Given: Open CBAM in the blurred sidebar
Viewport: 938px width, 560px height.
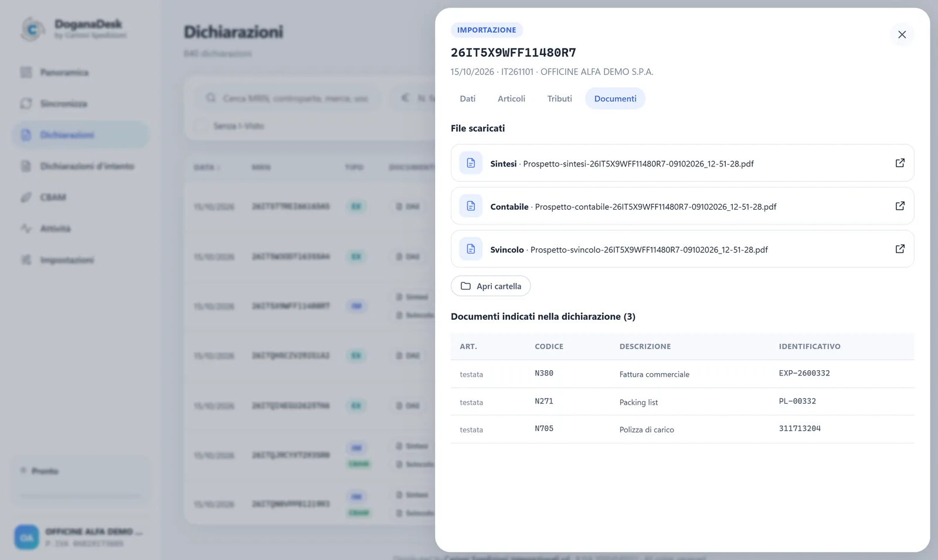Looking at the screenshot, I should (x=80, y=197).
